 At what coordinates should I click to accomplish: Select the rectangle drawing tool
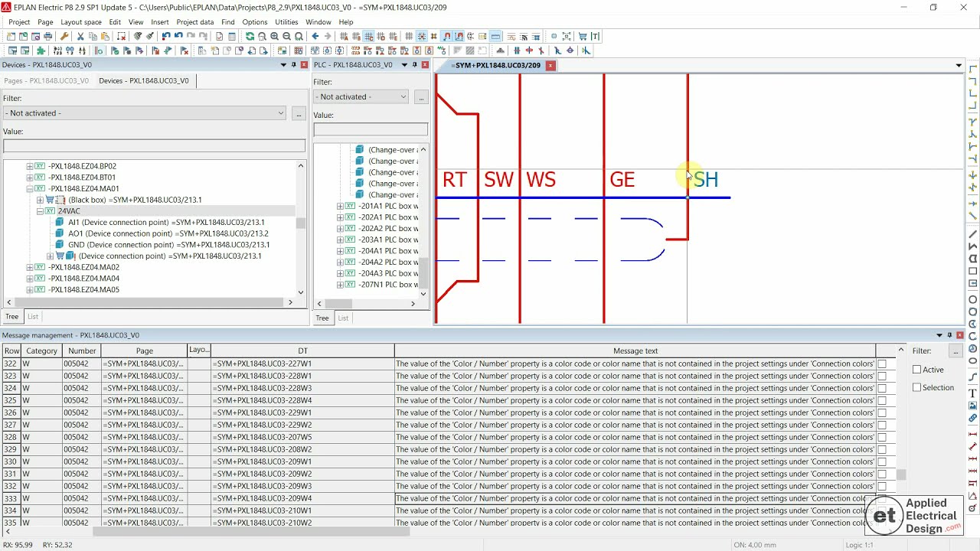point(973,271)
